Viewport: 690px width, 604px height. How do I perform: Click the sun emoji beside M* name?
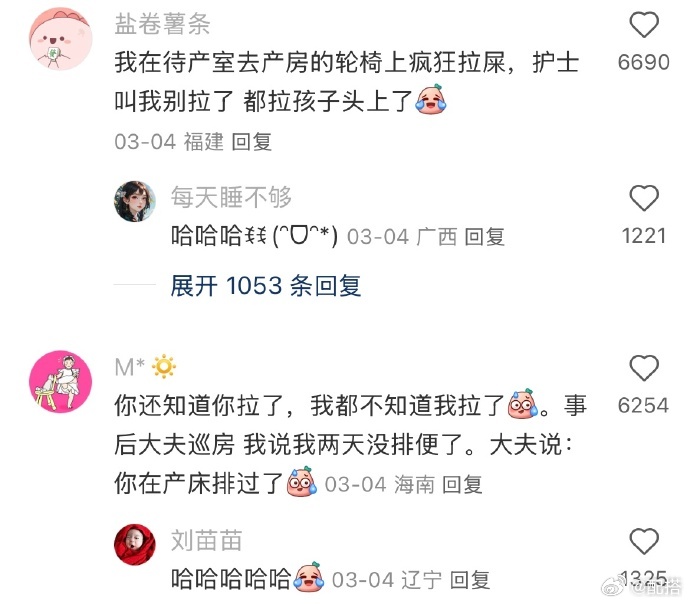[164, 366]
